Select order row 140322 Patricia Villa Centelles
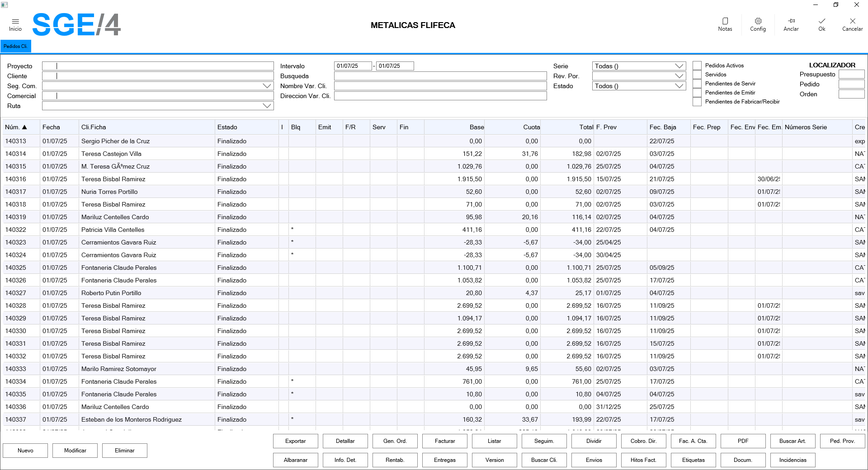This screenshot has width=868, height=470. [434, 230]
